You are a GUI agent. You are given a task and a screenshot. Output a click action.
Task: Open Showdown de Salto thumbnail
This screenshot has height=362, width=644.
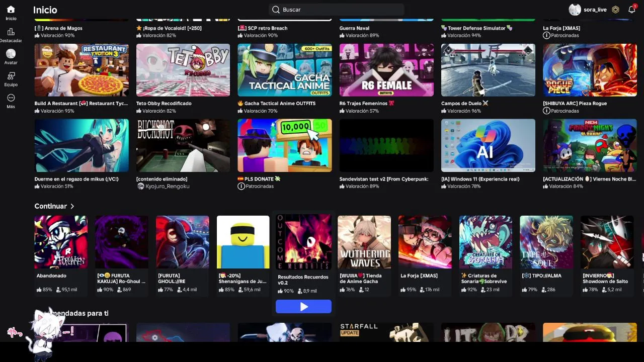pyautogui.click(x=607, y=242)
